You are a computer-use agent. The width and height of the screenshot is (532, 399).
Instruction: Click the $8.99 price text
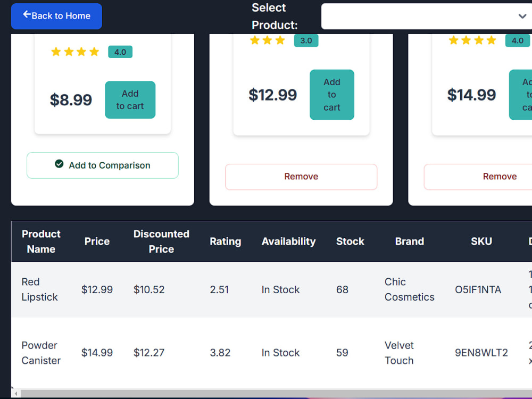71,100
